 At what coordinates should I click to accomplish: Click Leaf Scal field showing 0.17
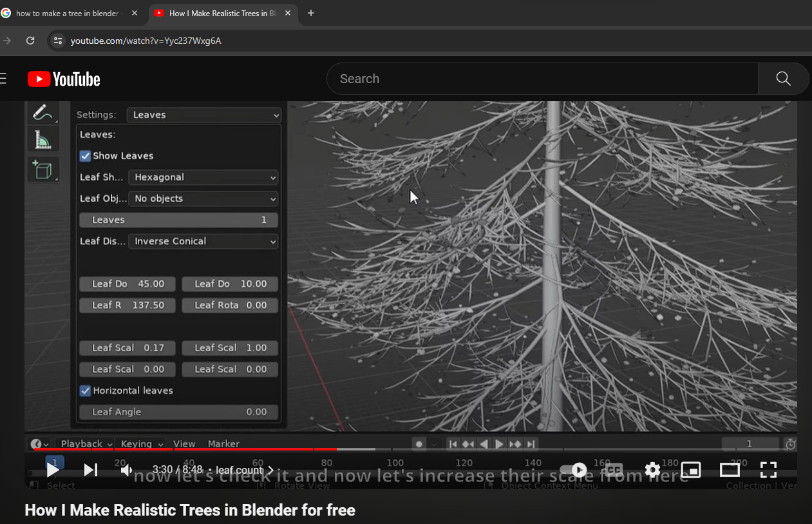click(127, 348)
